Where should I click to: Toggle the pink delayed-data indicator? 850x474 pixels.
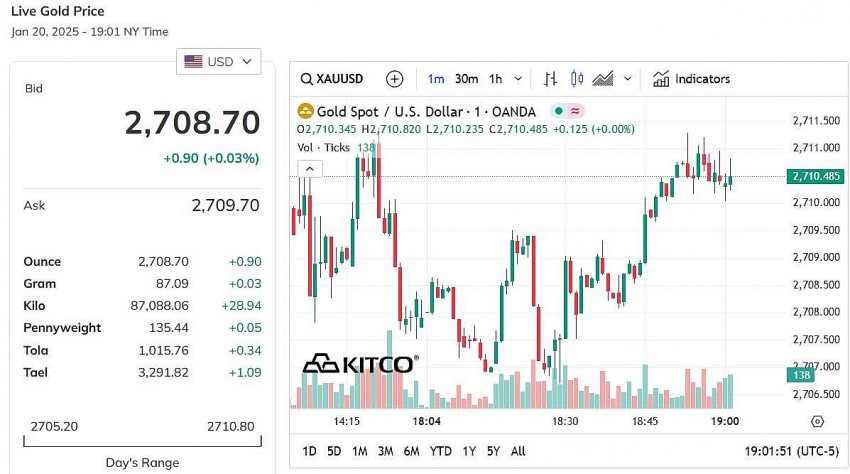tap(575, 111)
